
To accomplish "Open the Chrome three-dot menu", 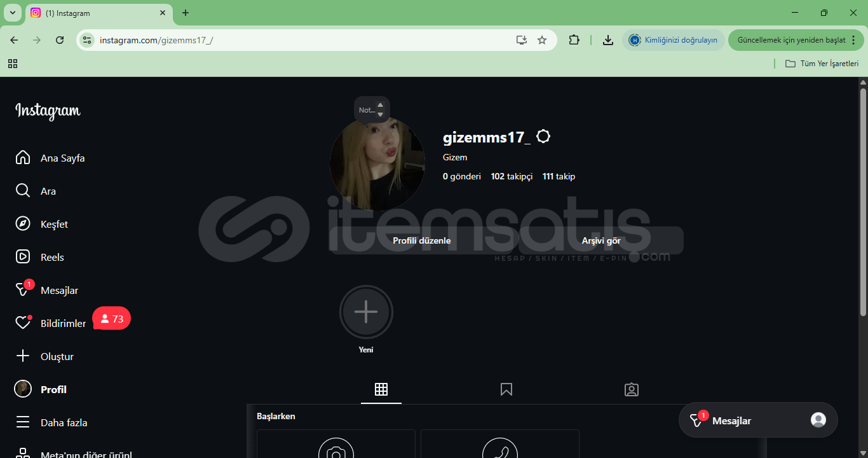I will tap(853, 40).
